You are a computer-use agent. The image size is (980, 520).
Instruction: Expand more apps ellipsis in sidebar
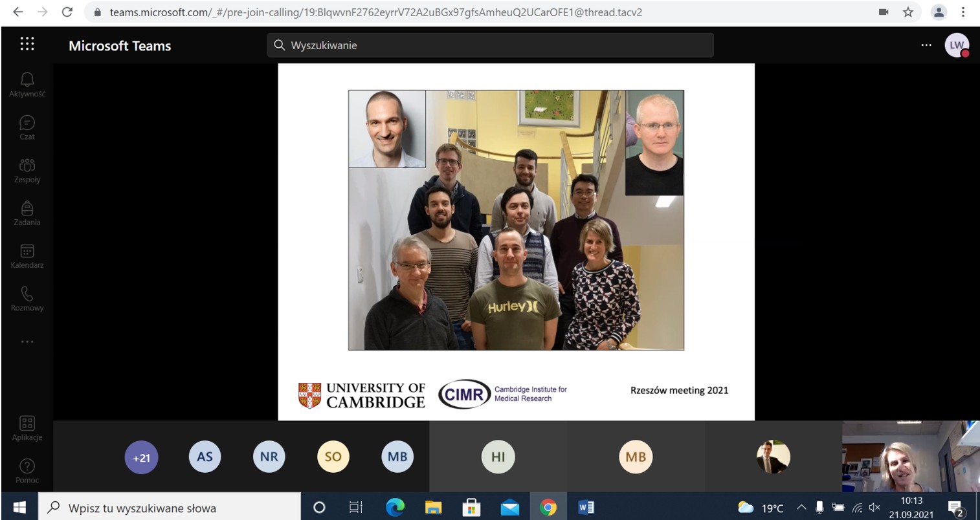pyautogui.click(x=27, y=341)
